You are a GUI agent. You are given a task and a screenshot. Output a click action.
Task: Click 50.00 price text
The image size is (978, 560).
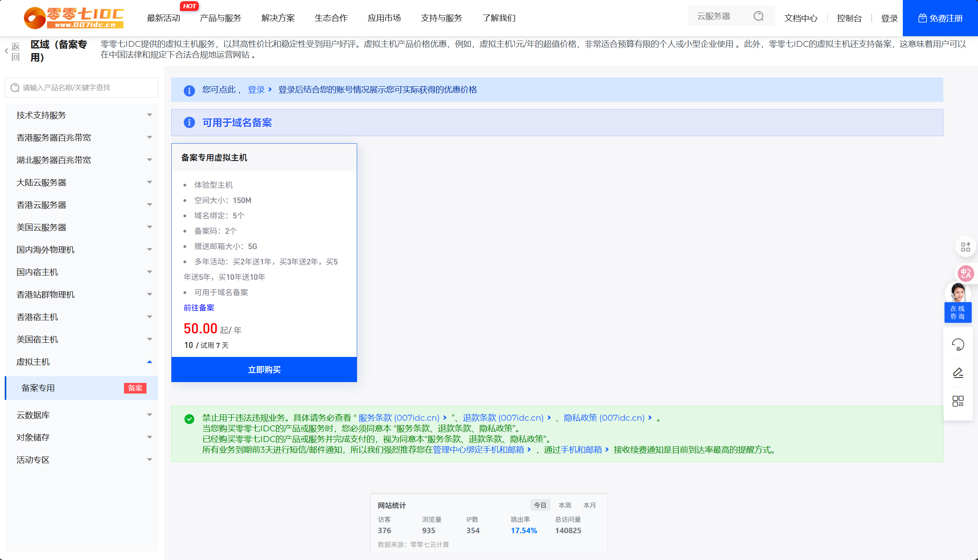pos(200,329)
